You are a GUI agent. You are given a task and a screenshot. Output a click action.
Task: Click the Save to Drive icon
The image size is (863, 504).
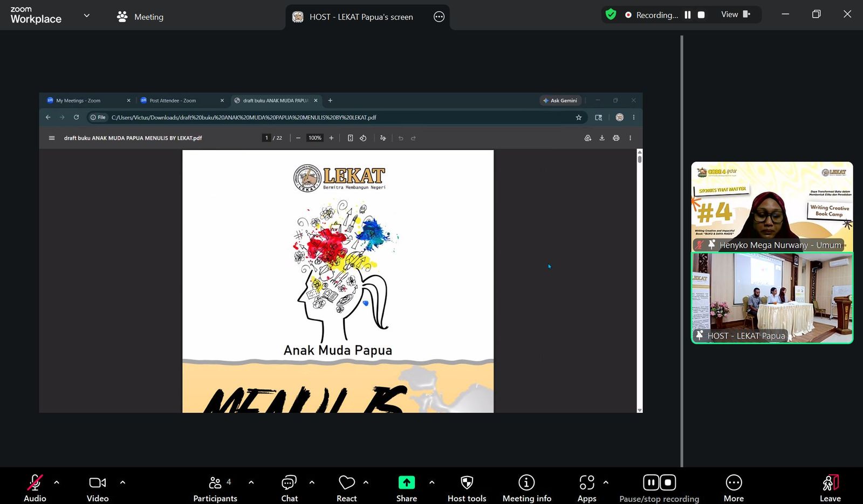click(x=588, y=138)
